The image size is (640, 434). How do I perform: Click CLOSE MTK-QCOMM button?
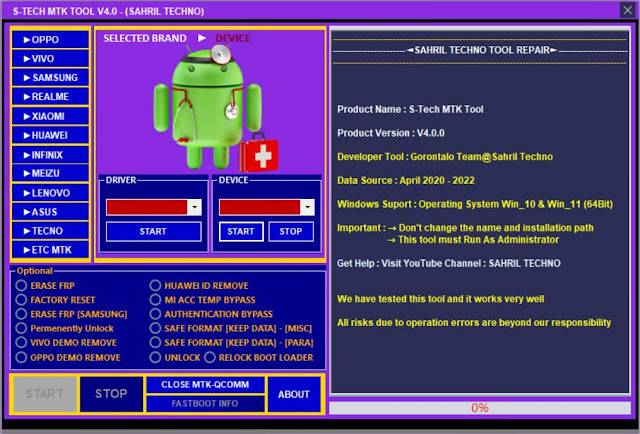click(x=205, y=385)
